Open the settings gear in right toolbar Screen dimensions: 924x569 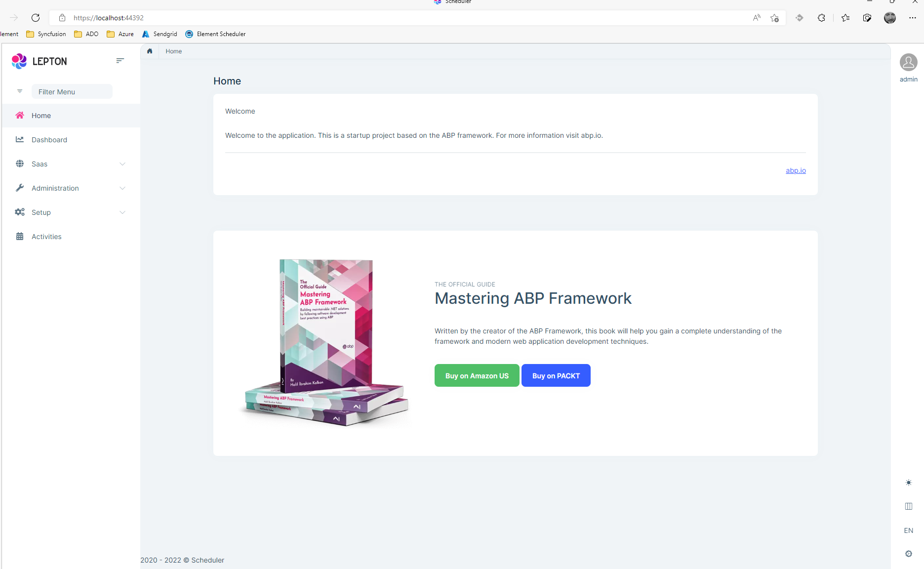pyautogui.click(x=908, y=554)
